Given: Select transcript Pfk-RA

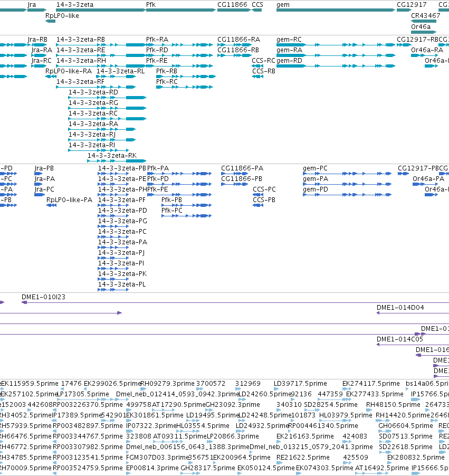Looking at the screenshot, I should point(157,40).
